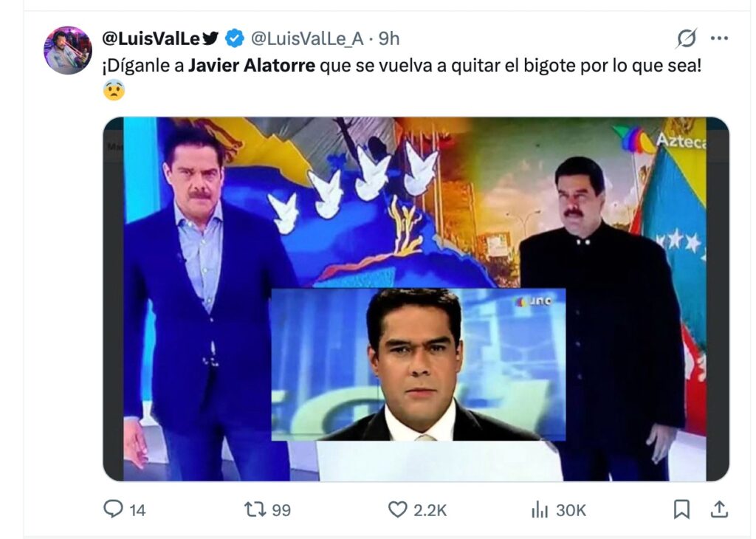This screenshot has height=539, width=756.
Task: Click the blue verified checkmark badge
Action: coord(236,38)
